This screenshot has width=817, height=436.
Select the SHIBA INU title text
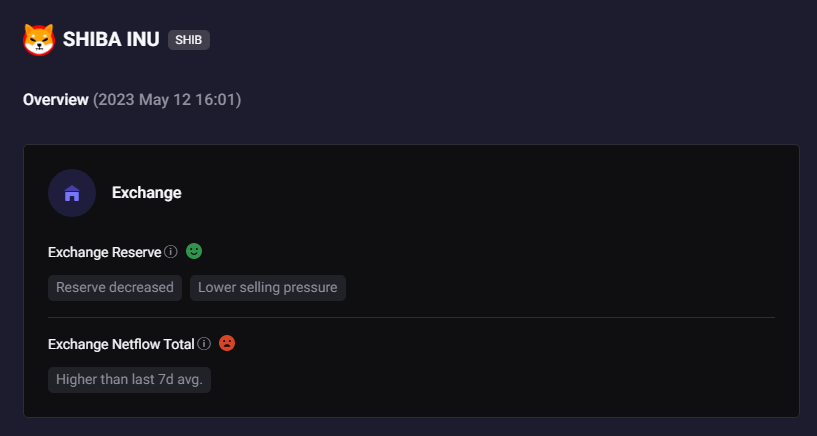(x=111, y=40)
